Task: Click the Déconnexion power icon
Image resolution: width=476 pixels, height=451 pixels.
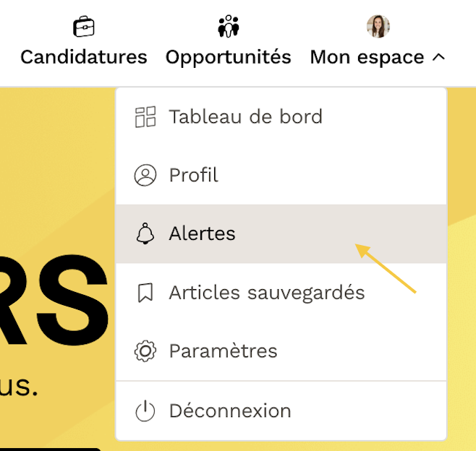Action: coord(145,411)
